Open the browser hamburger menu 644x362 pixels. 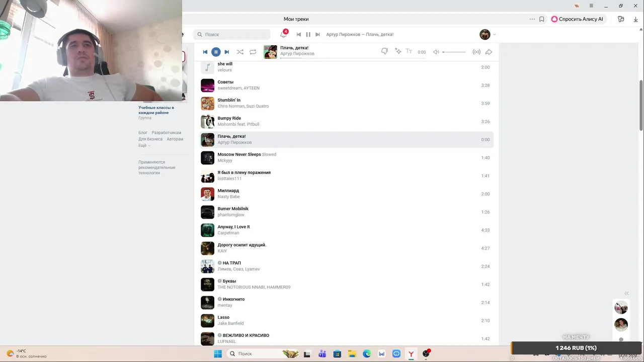coord(591,6)
